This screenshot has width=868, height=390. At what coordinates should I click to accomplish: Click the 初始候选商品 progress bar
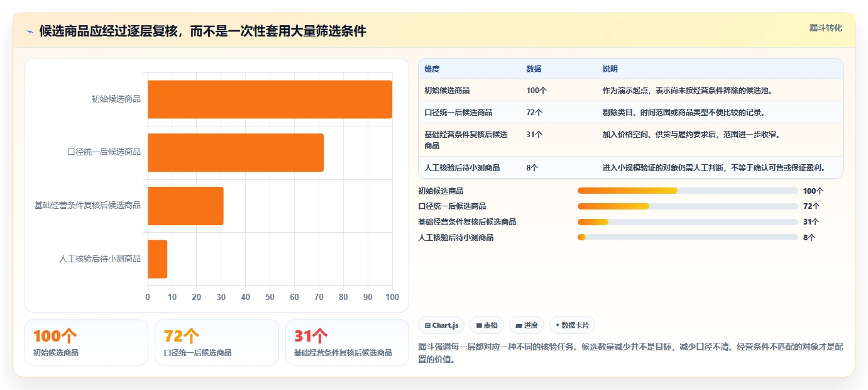[x=688, y=191]
